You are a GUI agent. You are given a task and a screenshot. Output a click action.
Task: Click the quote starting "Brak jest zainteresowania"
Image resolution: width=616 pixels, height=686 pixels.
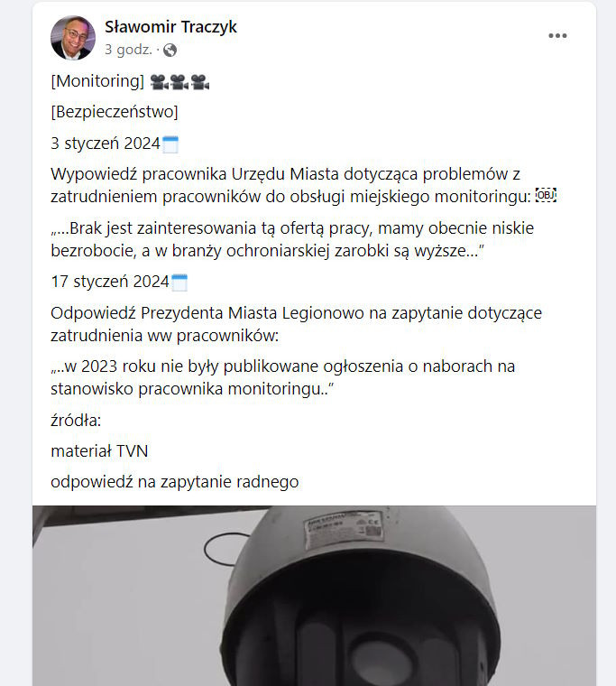pyautogui.click(x=292, y=239)
